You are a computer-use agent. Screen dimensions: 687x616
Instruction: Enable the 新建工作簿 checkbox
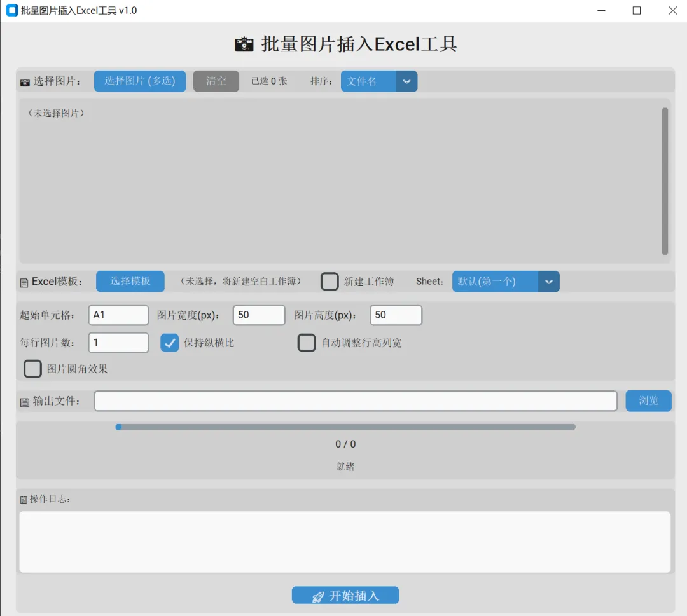[x=330, y=282]
